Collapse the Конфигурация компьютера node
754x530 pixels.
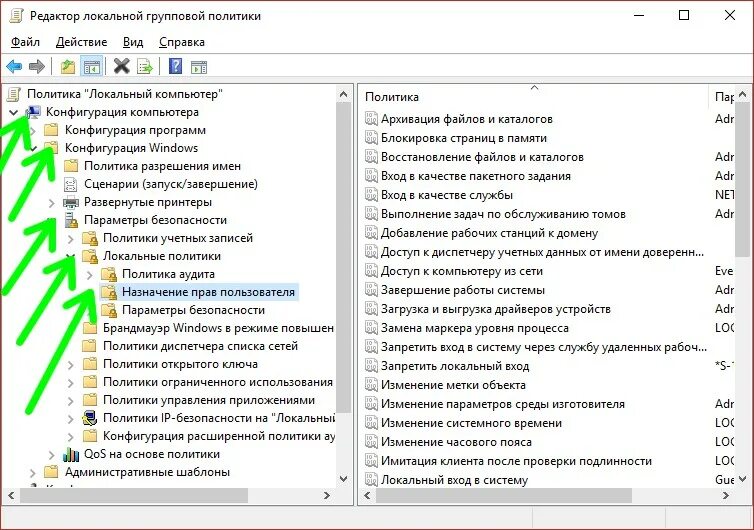tap(13, 112)
